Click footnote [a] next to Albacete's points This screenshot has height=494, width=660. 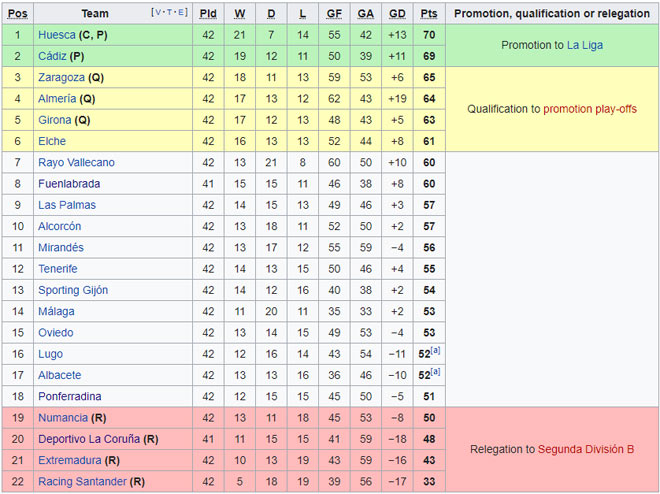[435, 372]
